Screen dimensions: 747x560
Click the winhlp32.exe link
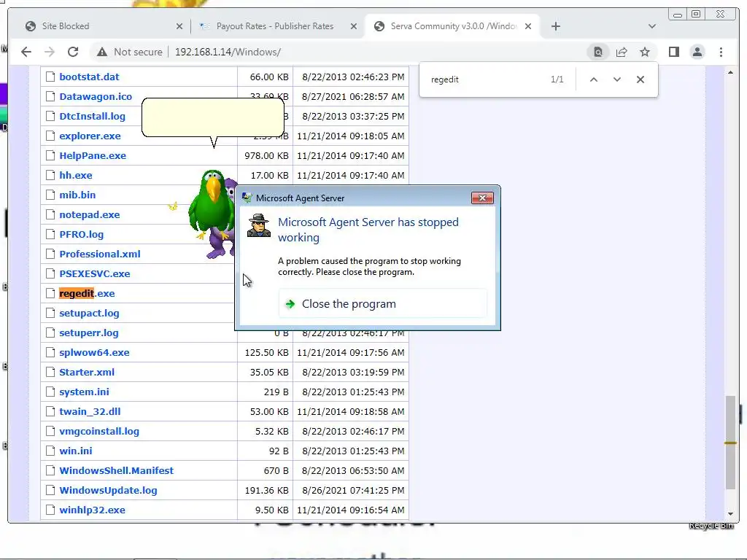92,510
